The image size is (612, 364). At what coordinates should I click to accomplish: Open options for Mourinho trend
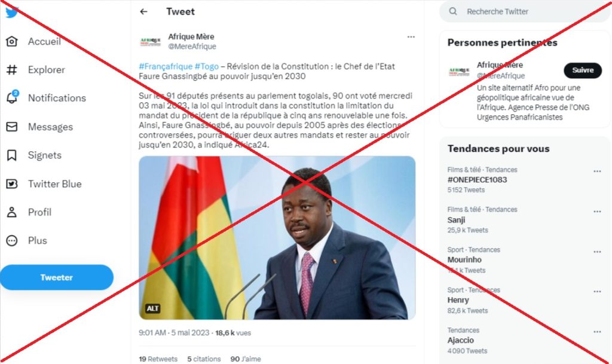click(x=597, y=252)
